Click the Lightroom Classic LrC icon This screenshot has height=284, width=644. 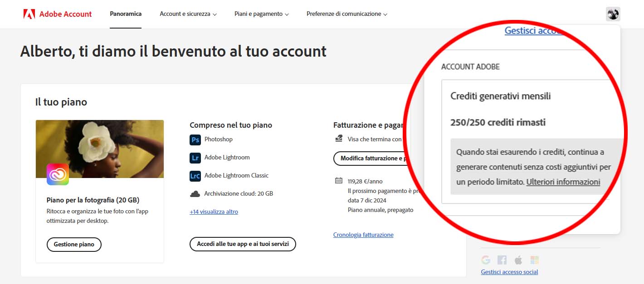pyautogui.click(x=195, y=176)
